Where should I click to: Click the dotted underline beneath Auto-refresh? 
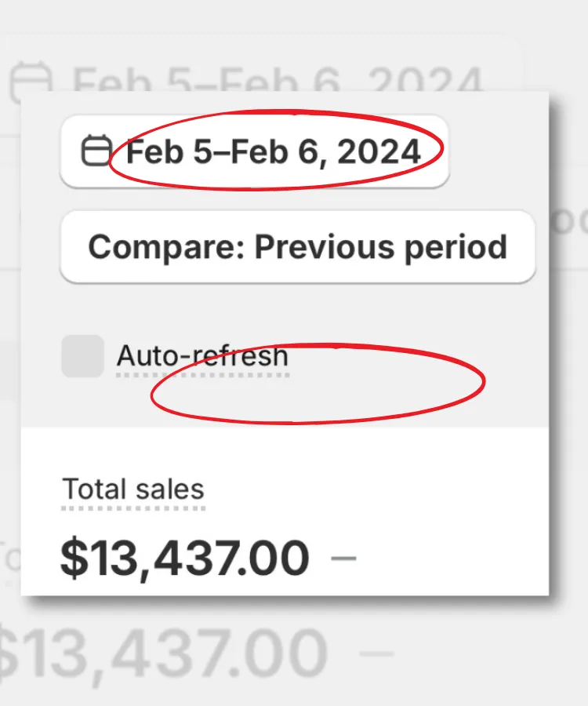click(202, 375)
